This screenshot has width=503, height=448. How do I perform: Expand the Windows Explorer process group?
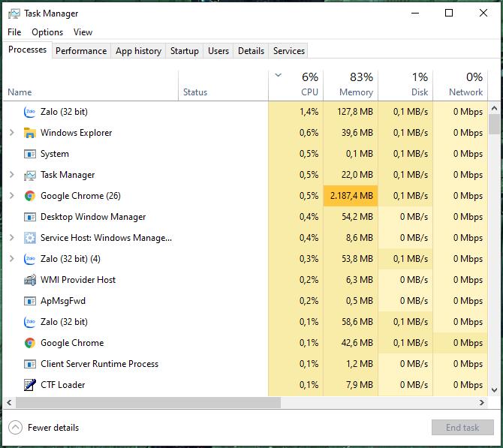click(x=11, y=133)
